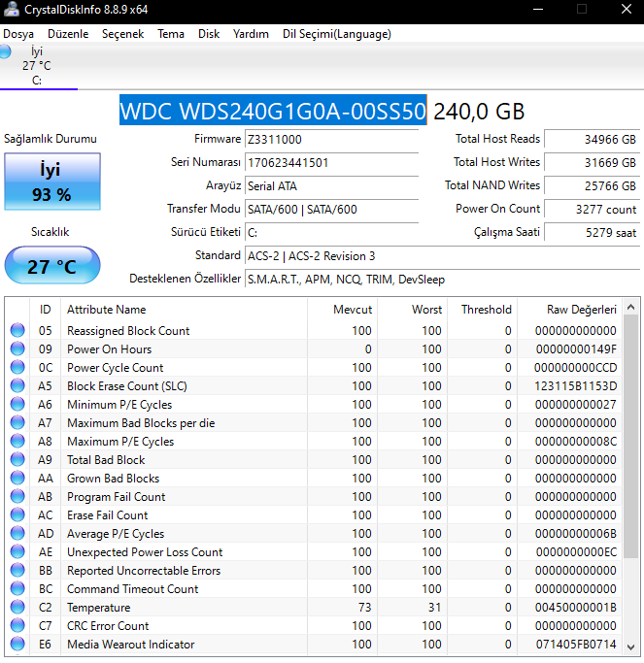Minimize the CrystalDiskInfo window
This screenshot has width=644, height=663.
538,10
